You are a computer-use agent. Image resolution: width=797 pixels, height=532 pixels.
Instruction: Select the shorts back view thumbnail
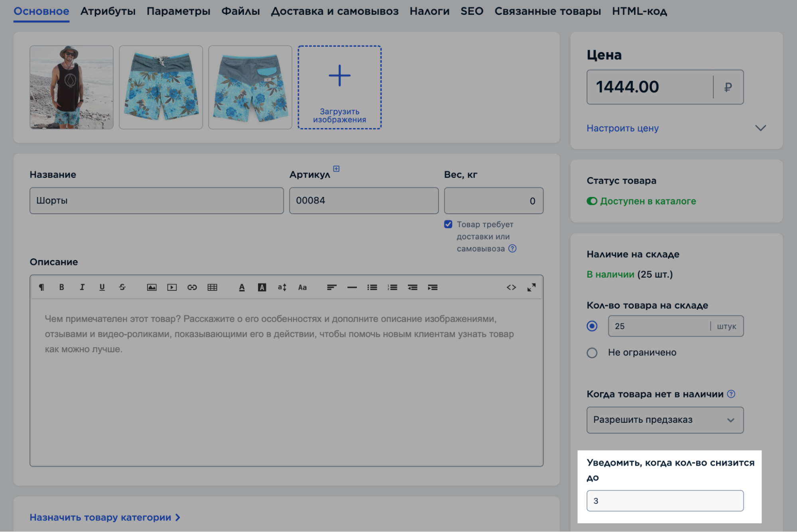[250, 87]
